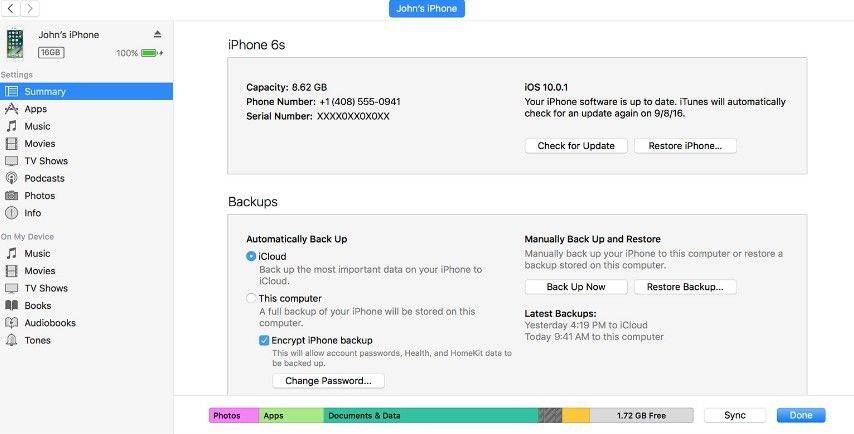Click the eject icon beside John's iPhone

tap(157, 34)
